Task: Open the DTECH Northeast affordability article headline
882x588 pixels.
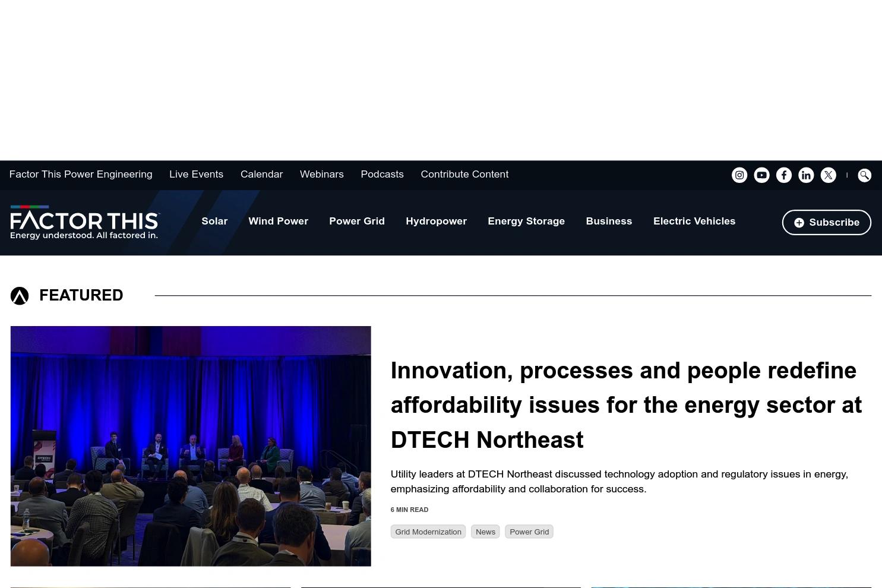Action: point(626,405)
